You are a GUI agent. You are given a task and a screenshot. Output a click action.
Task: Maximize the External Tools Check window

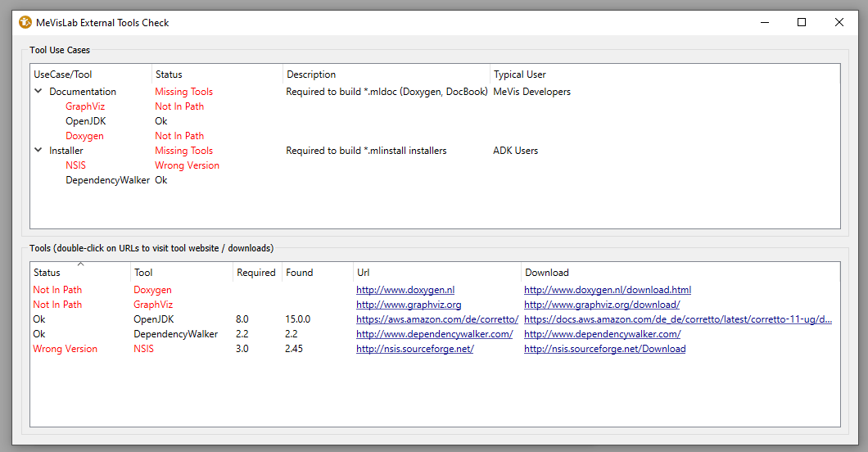point(802,23)
